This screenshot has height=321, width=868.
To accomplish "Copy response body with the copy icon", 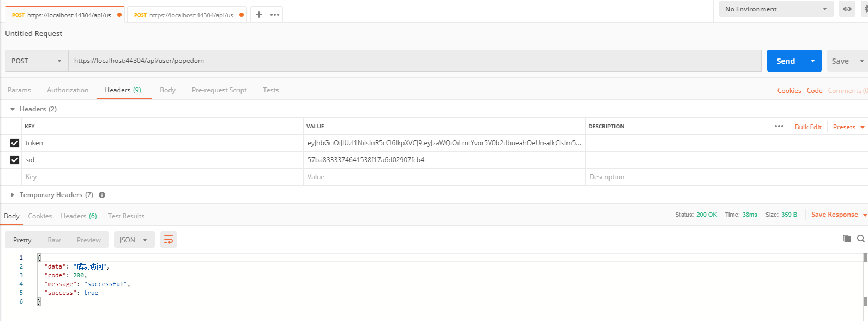I will click(847, 239).
